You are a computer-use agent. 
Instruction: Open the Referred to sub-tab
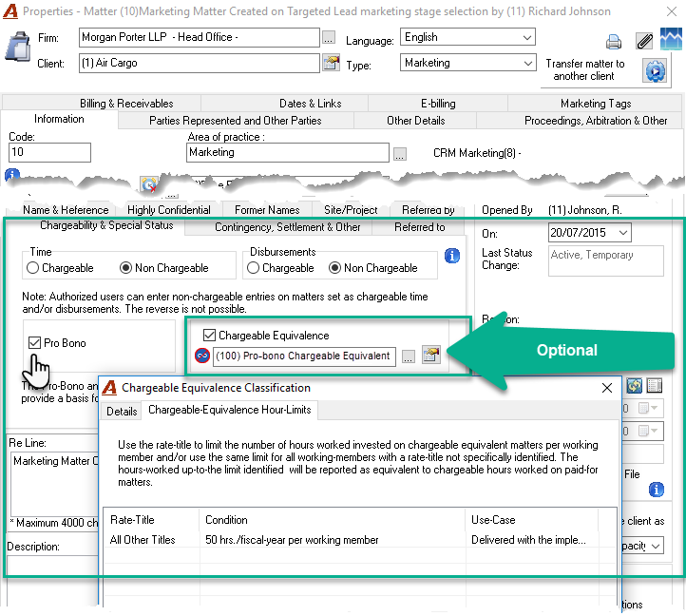(x=420, y=227)
